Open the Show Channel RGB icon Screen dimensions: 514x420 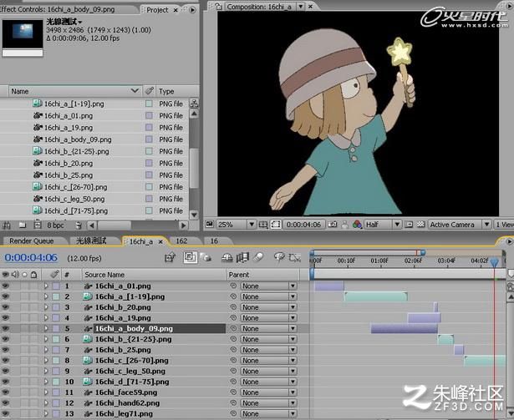pos(357,225)
